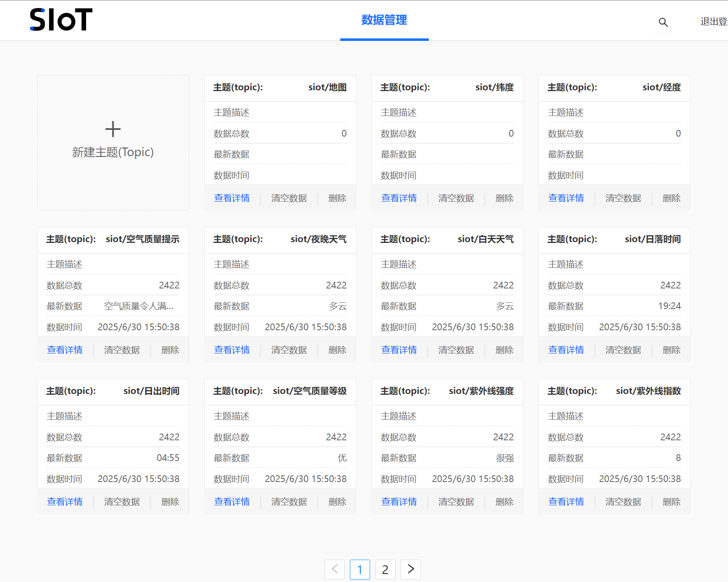Viewport: 728px width, 582px height.
Task: Clear data of siot/经度 topic
Action: point(623,198)
